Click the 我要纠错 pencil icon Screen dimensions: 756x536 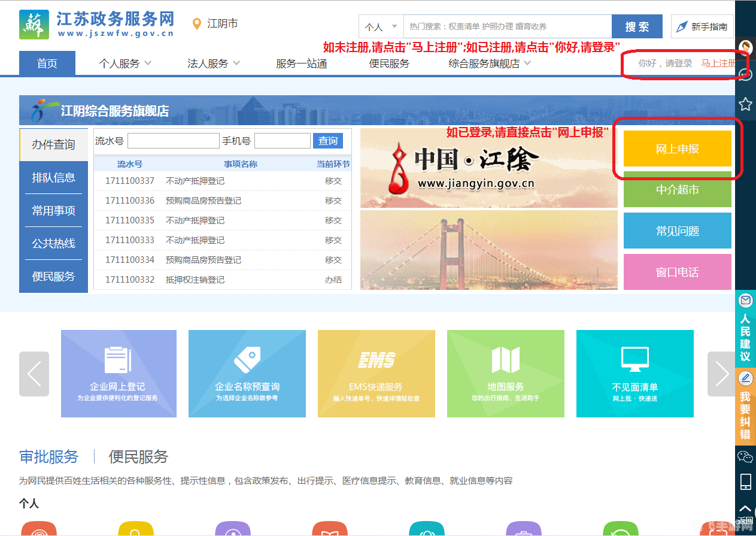[x=745, y=378]
